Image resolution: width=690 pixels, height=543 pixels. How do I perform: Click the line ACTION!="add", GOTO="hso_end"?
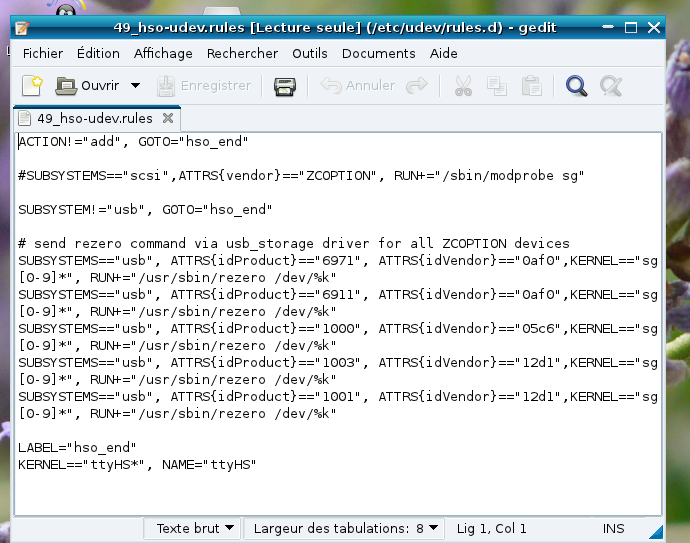[133, 142]
